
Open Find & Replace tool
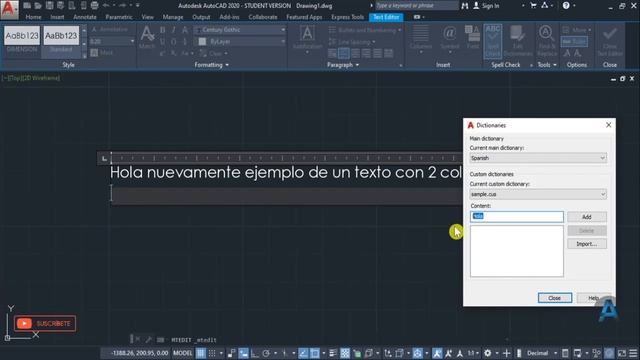tap(547, 41)
